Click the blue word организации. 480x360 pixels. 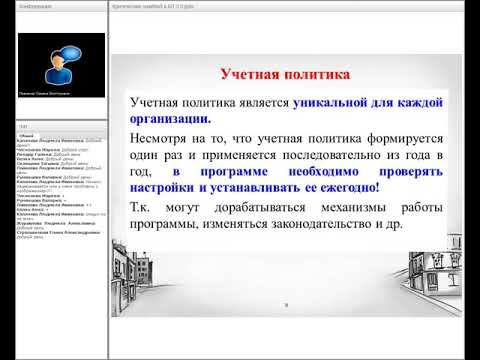170,119
